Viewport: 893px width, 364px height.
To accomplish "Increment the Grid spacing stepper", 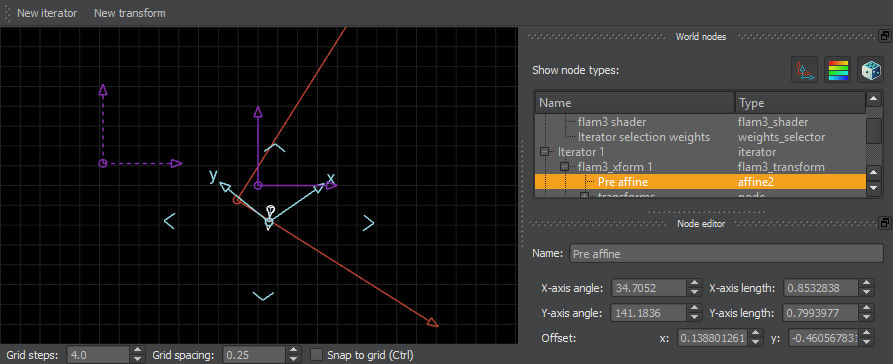I will (293, 351).
